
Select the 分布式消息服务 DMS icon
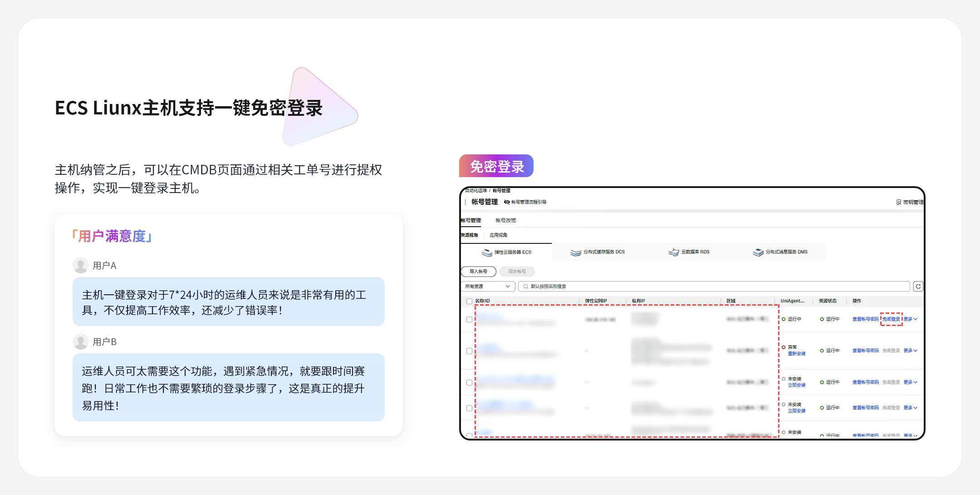tap(758, 252)
